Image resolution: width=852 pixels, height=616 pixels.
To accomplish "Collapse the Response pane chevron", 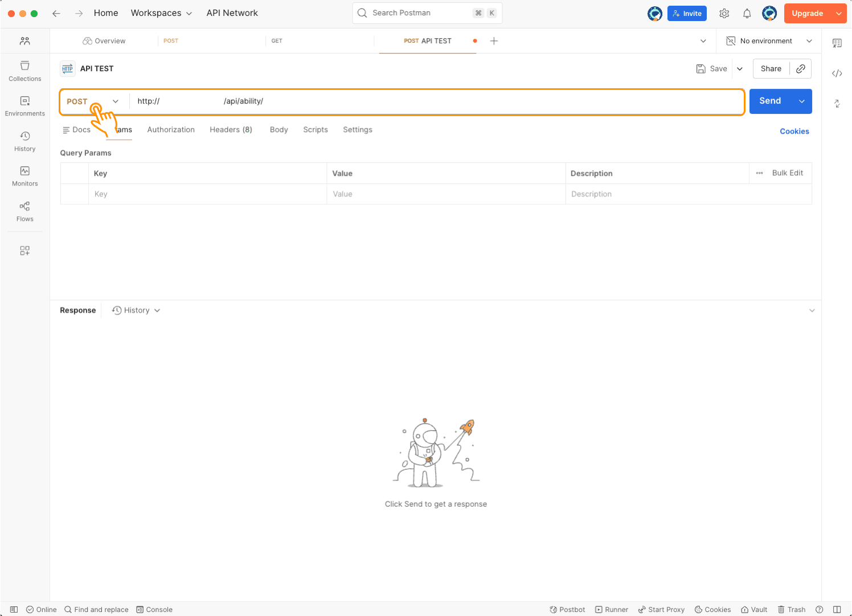I will [812, 310].
